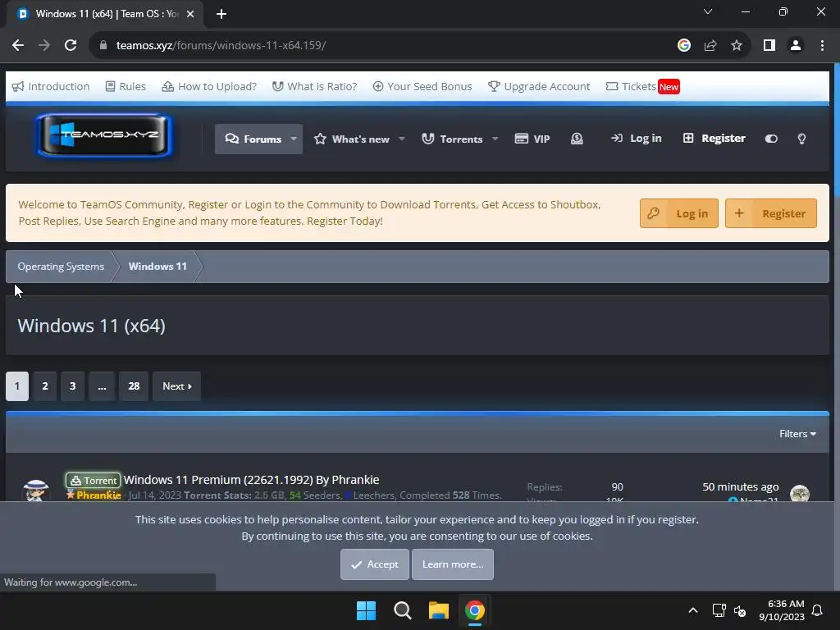Click the lightbulb icon in the navbar
The height and width of the screenshot is (630, 840).
point(801,139)
